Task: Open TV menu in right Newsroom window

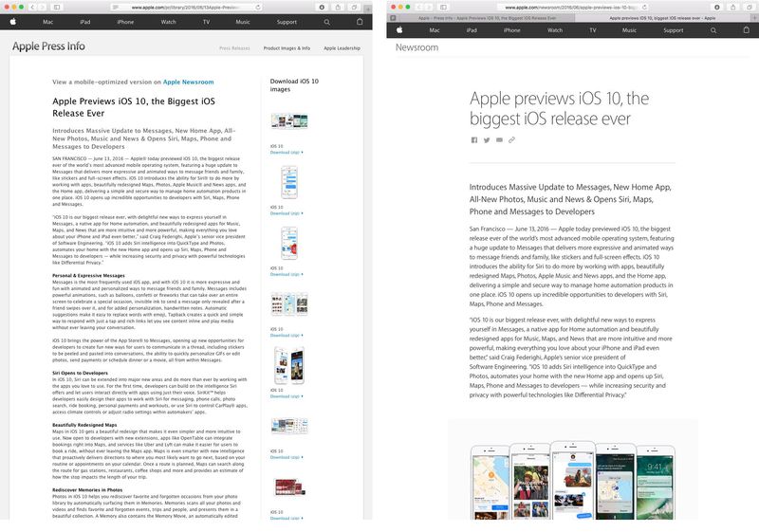Action: (x=593, y=30)
